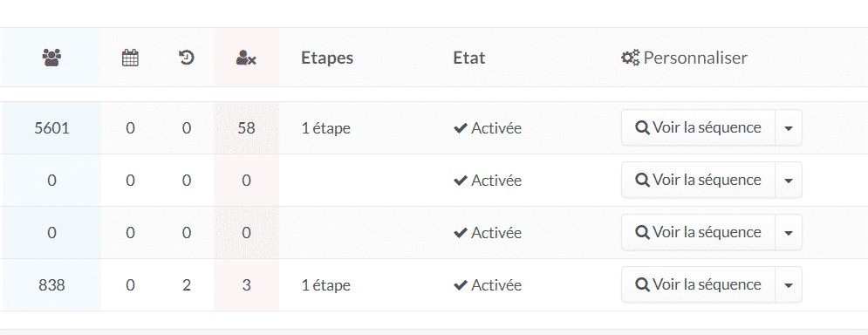868x335 pixels.
Task: Sort by Etapes column header
Action: coord(327,58)
